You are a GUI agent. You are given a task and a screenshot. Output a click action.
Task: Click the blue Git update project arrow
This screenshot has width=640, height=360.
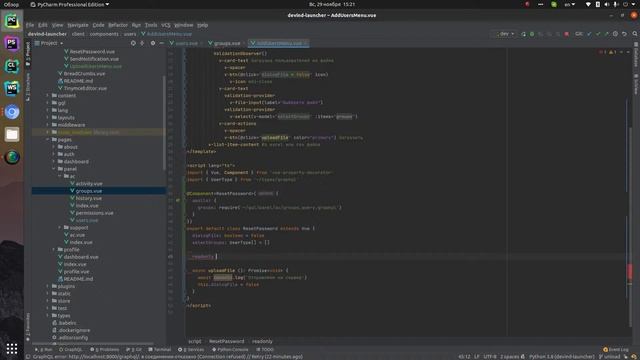(589, 34)
